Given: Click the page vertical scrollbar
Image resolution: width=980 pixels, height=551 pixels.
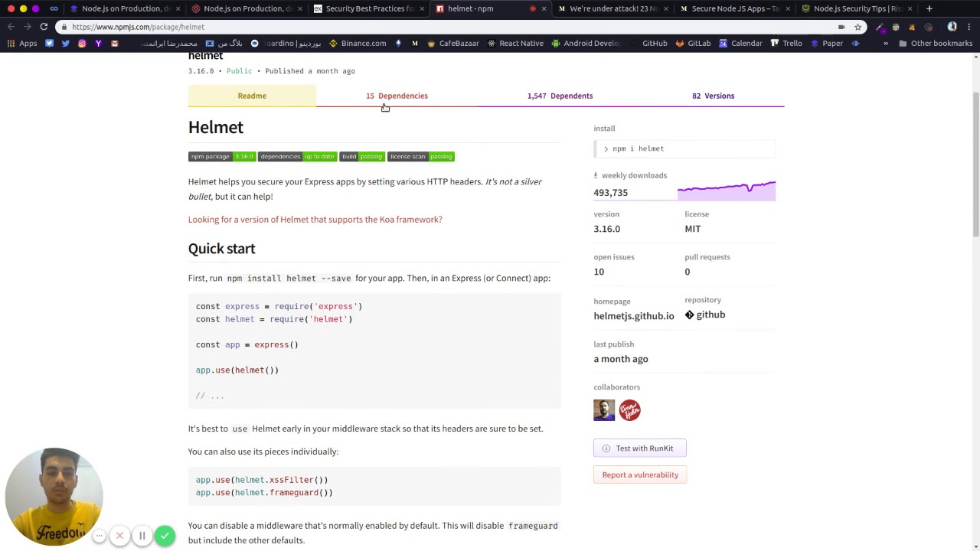Looking at the screenshot, I should (x=975, y=164).
